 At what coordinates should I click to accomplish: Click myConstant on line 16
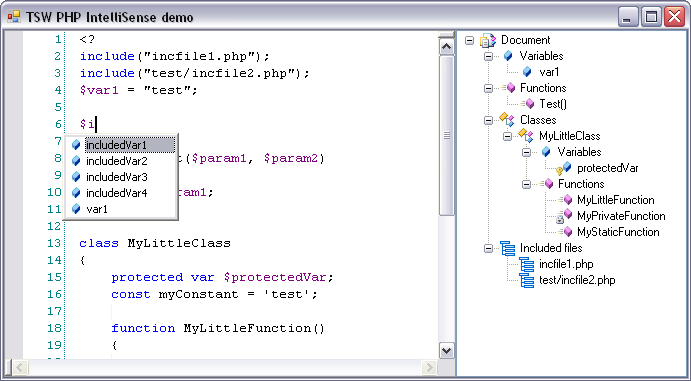(x=198, y=294)
